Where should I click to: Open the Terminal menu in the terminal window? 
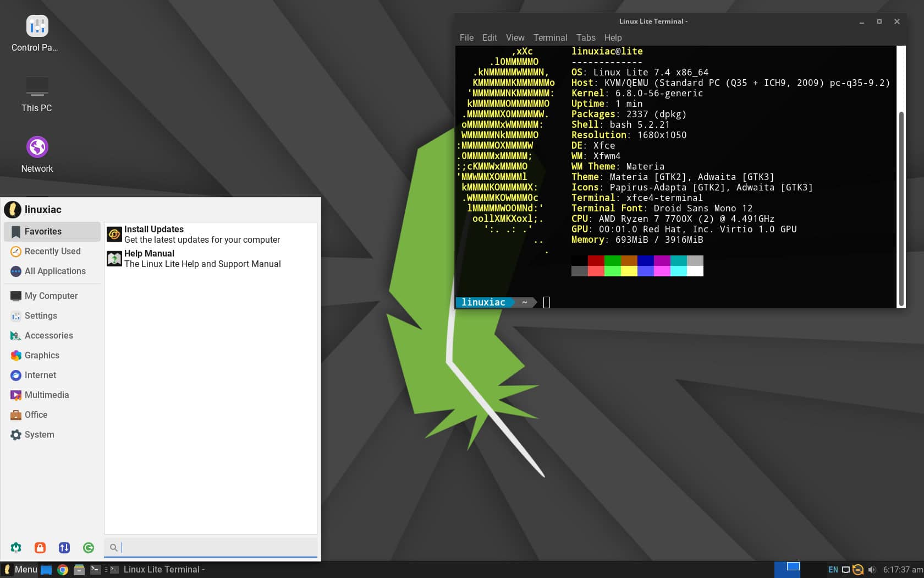550,37
